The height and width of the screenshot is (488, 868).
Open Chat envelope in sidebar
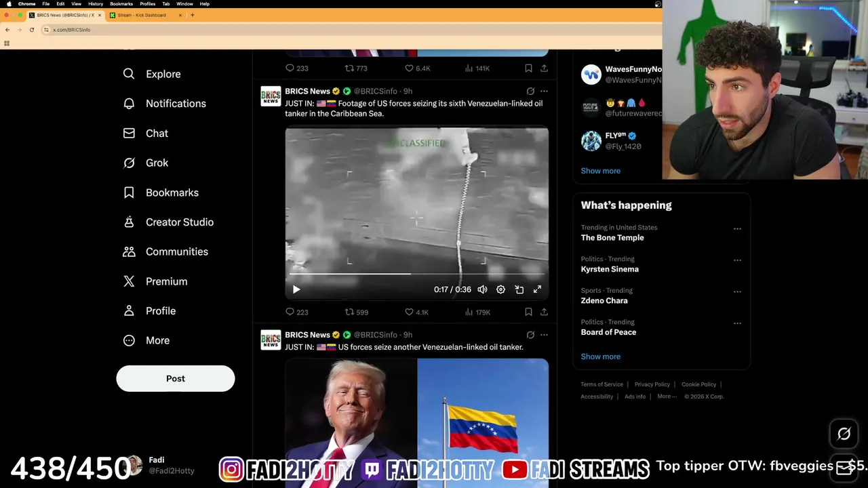point(145,134)
